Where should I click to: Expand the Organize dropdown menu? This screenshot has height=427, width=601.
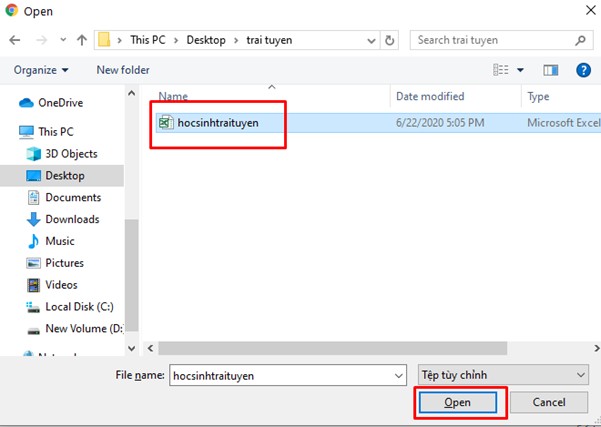point(41,70)
